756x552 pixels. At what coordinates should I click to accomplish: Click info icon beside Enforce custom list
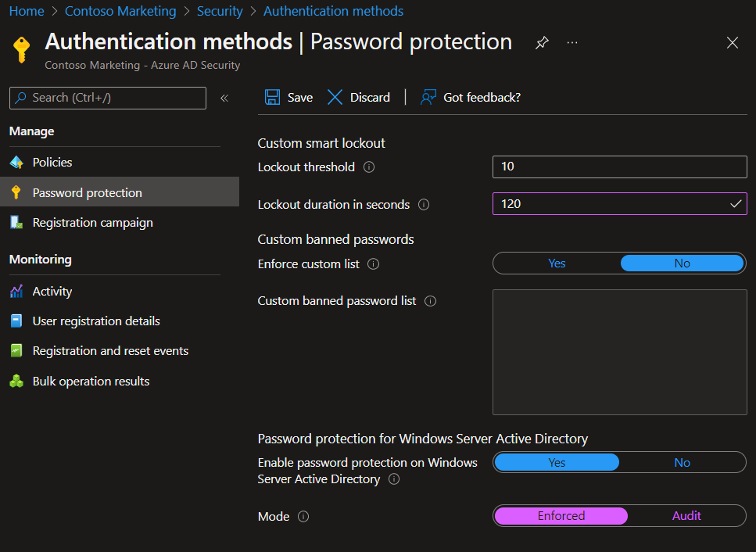click(x=373, y=264)
